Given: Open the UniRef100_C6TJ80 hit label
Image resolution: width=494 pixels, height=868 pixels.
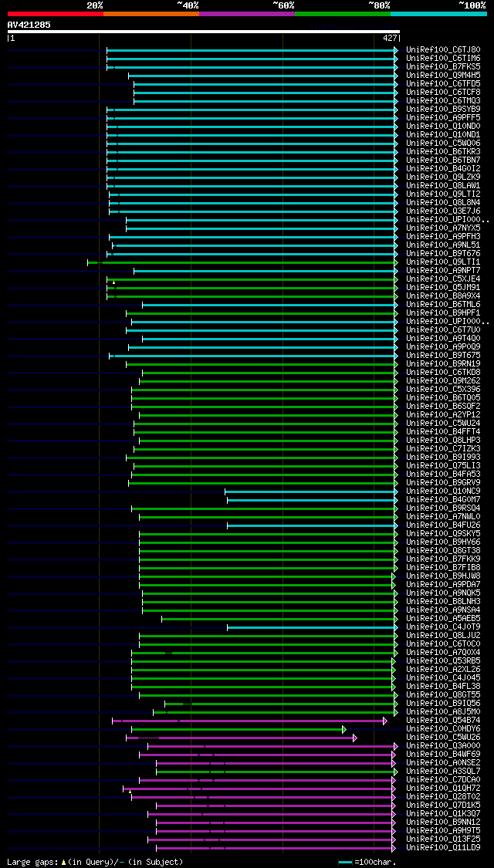Looking at the screenshot, I should 443,50.
